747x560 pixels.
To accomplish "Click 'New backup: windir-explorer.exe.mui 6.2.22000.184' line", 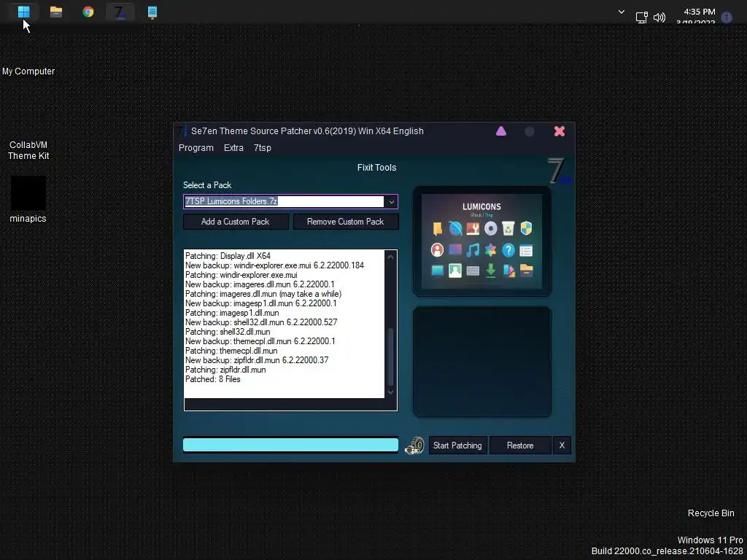I will click(x=274, y=265).
